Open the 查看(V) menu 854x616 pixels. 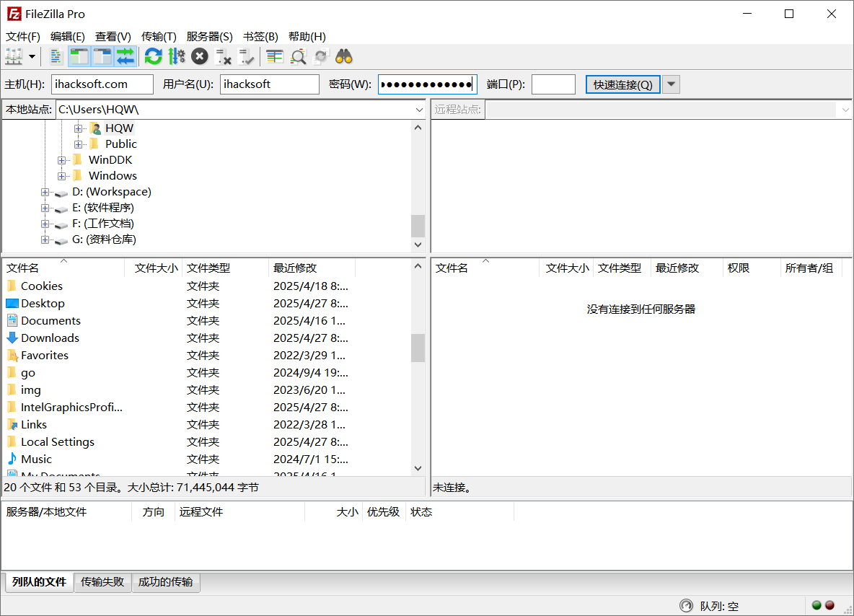point(113,37)
